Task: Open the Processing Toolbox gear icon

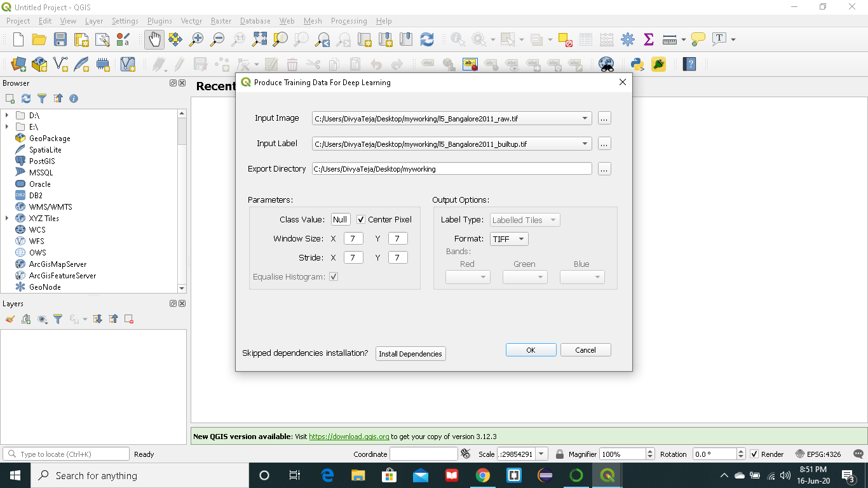Action: [x=628, y=39]
